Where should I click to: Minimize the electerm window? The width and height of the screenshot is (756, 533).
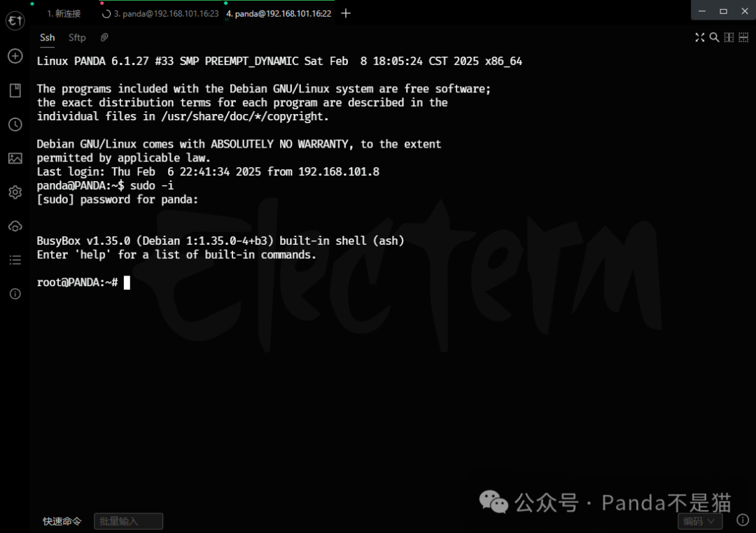coord(702,10)
